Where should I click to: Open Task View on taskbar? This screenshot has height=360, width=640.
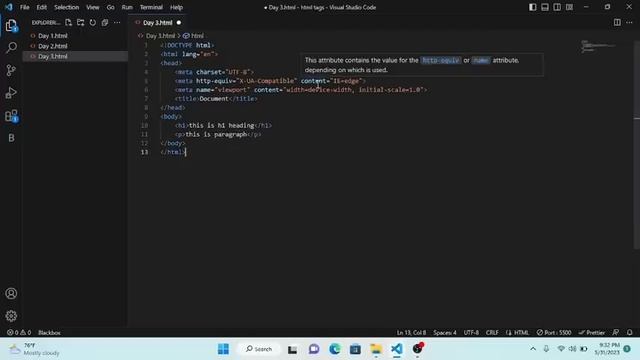292,349
